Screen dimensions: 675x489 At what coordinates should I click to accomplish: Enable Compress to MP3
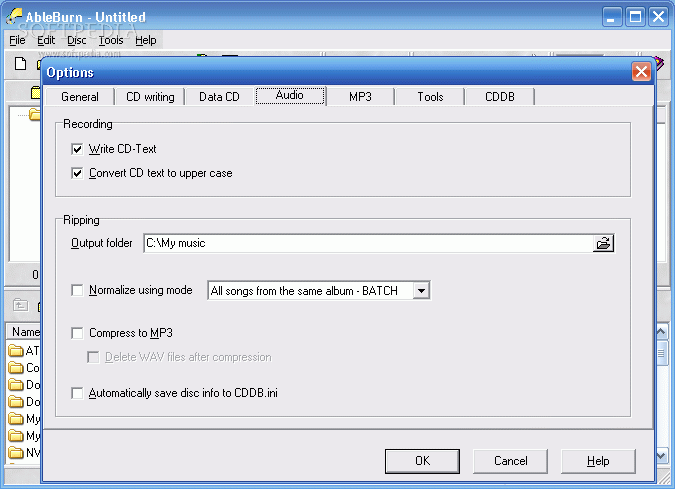[77, 333]
